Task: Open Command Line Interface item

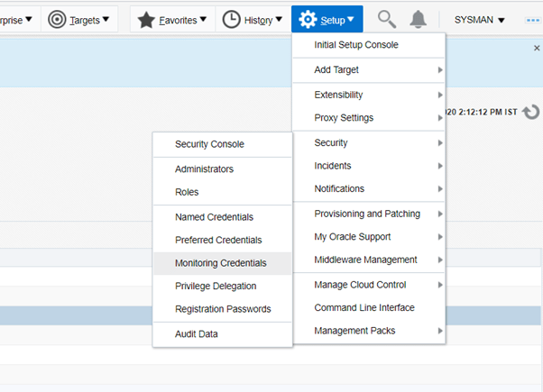Action: 364,307
